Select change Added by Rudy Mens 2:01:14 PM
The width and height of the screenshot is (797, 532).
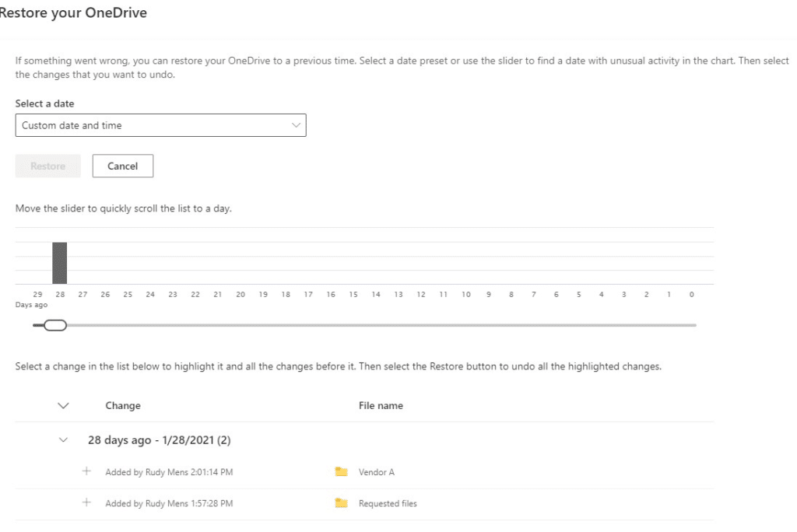(169, 472)
